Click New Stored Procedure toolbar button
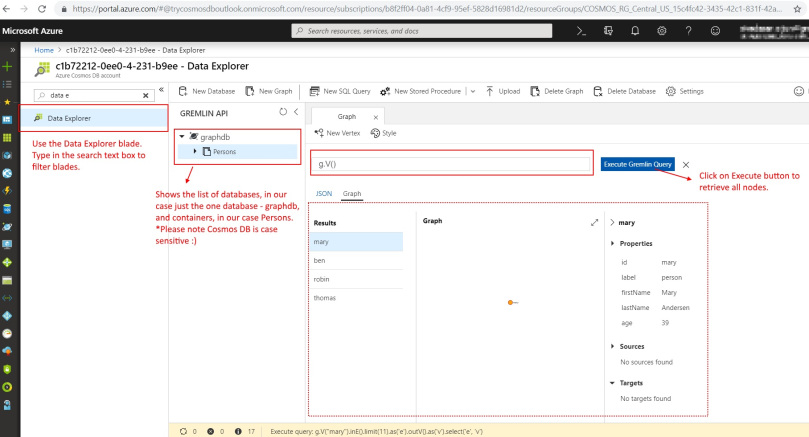809x437 pixels. [x=420, y=91]
